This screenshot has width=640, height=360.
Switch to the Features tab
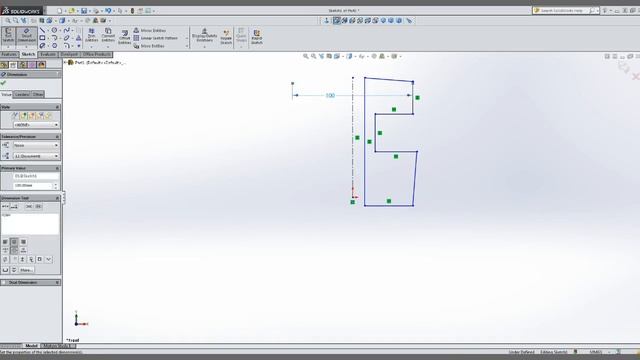click(x=9, y=54)
